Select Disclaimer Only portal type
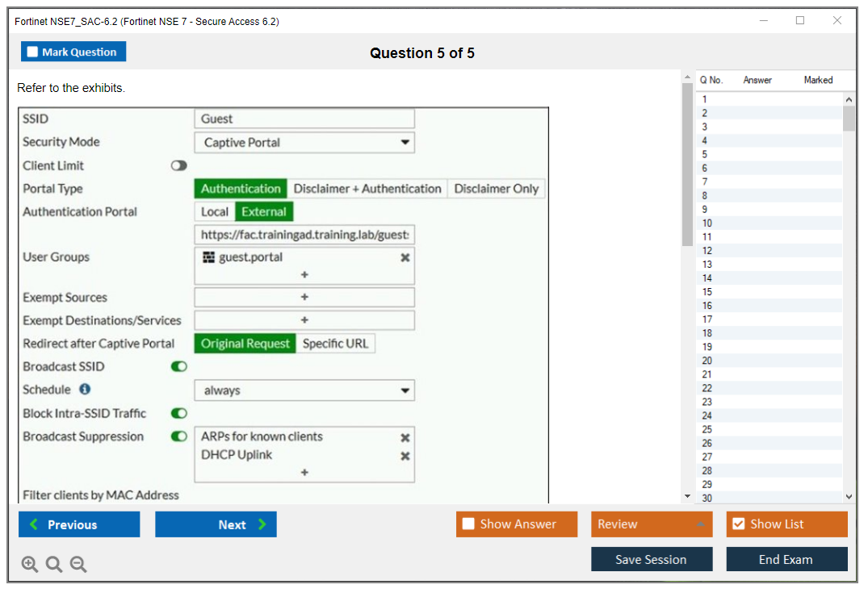The width and height of the screenshot is (868, 593). (x=496, y=189)
